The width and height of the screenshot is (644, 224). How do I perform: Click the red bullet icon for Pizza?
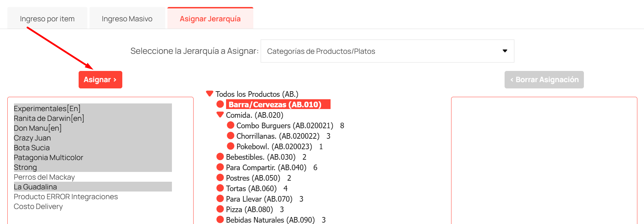[220, 209]
